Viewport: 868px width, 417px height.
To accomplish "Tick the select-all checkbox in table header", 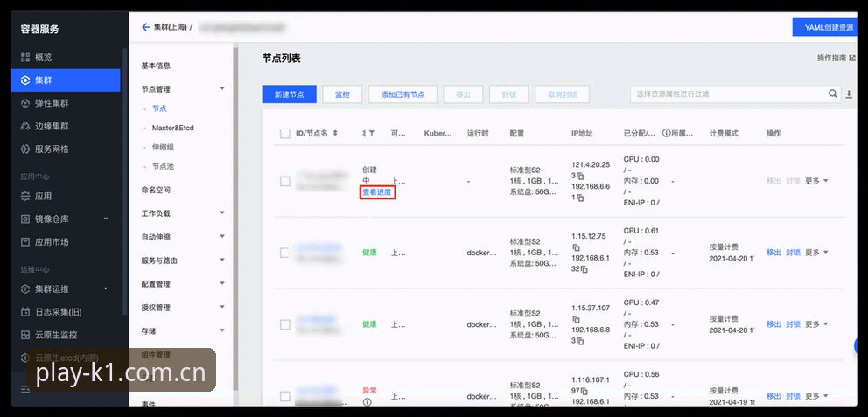I will tap(285, 133).
